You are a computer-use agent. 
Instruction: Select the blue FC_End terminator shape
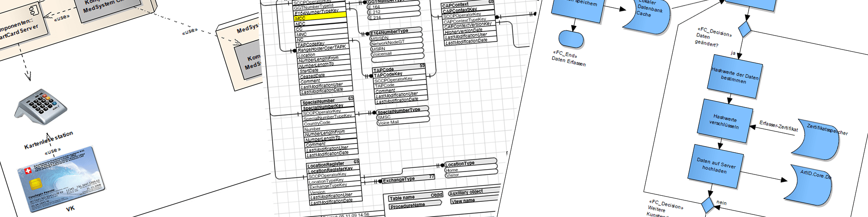coord(571,39)
